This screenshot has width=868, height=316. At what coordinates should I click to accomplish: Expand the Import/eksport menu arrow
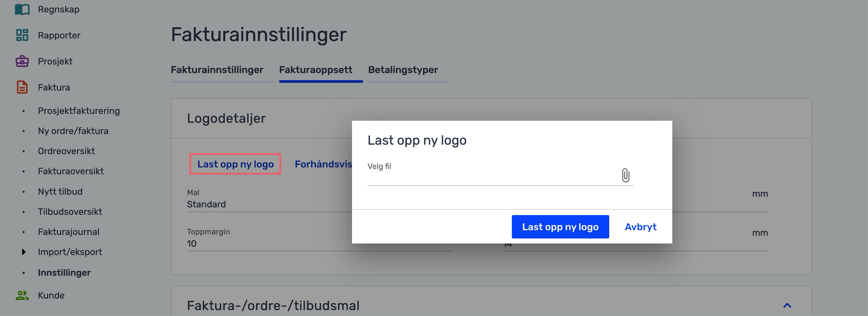click(x=24, y=252)
